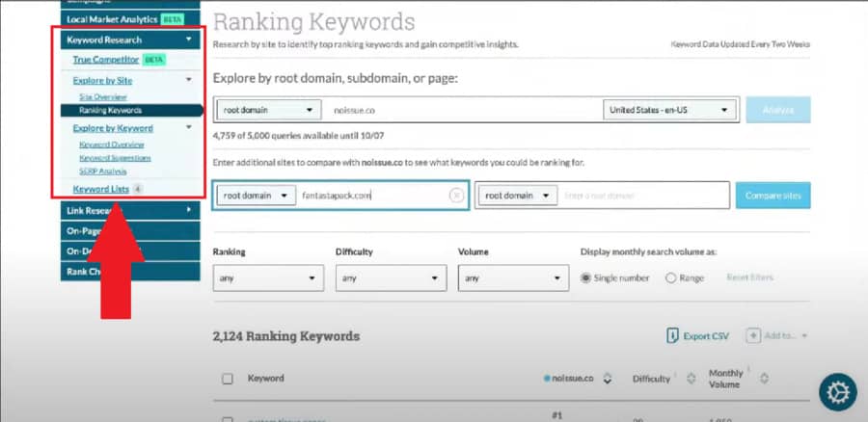The width and height of the screenshot is (868, 422).
Task: Open Site Overview in sidebar
Action: click(x=103, y=96)
